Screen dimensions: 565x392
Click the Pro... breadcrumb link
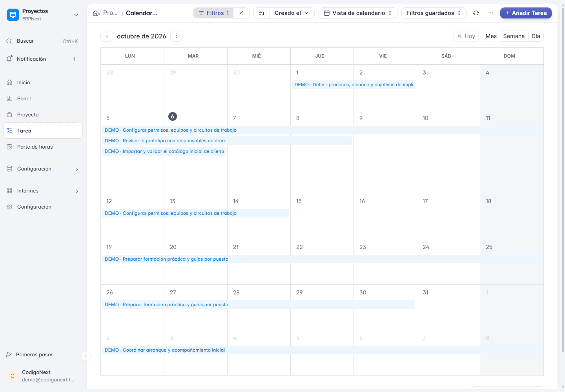point(110,13)
